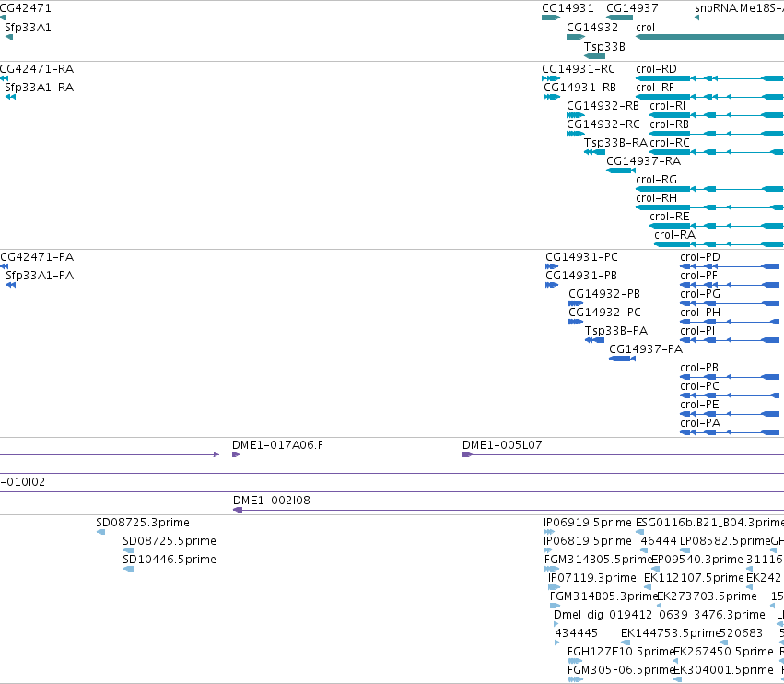Click the EK112107.5prime EST label
The height and width of the screenshot is (684, 784).
click(x=694, y=578)
